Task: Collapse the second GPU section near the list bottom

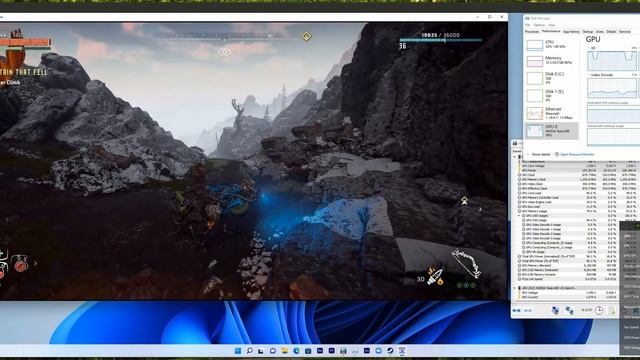Action: coord(514,288)
